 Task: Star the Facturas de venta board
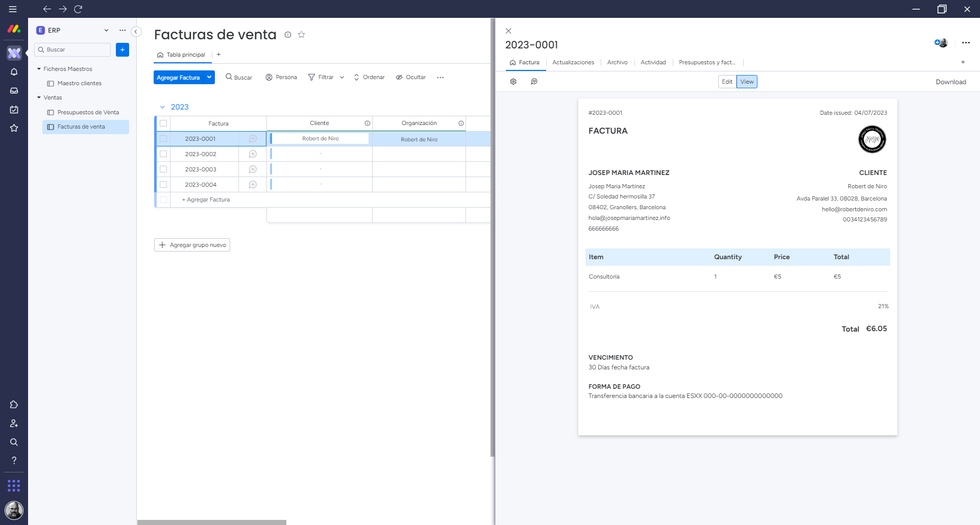pos(302,35)
